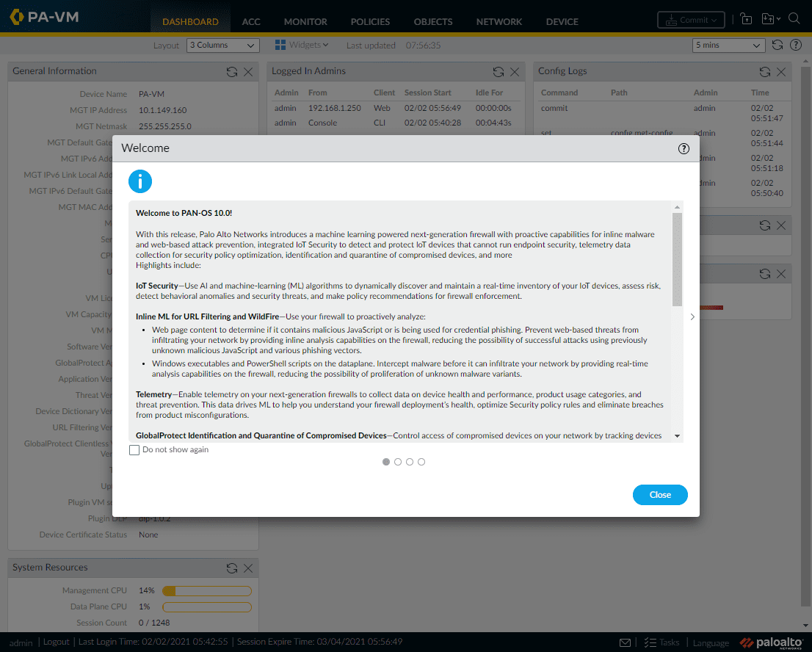Close the fourth widget below Config Logs
This screenshot has height=652, width=812.
(781, 225)
